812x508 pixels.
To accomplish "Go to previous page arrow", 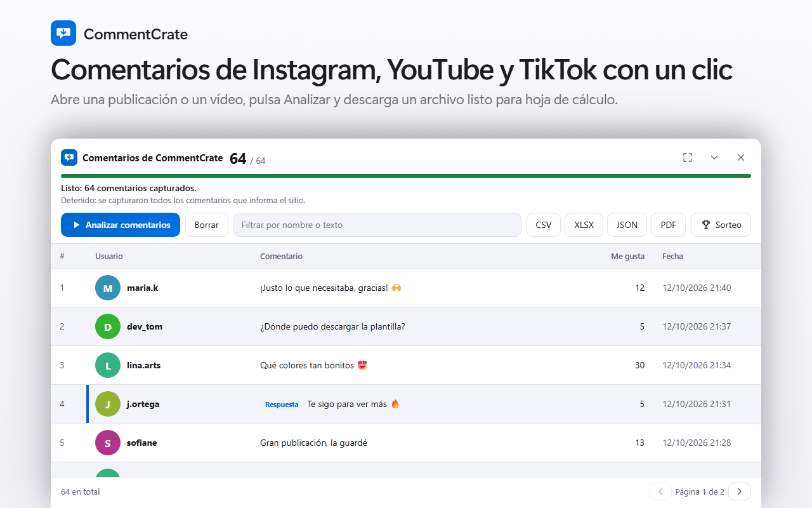I will 660,491.
